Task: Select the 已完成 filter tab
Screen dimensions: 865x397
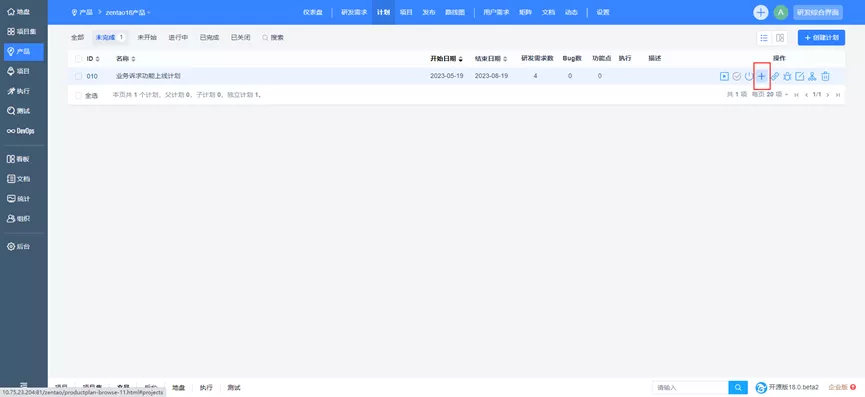Action: click(x=209, y=37)
